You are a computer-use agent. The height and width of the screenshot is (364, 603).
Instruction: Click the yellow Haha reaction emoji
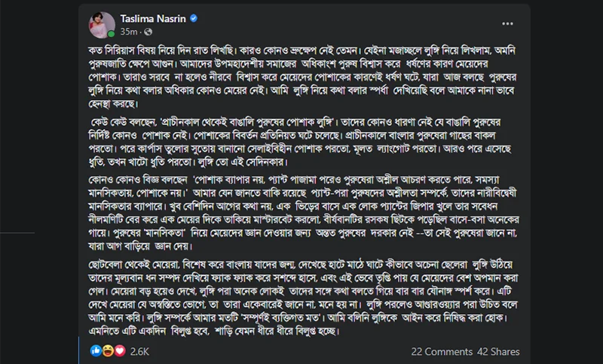point(108,350)
